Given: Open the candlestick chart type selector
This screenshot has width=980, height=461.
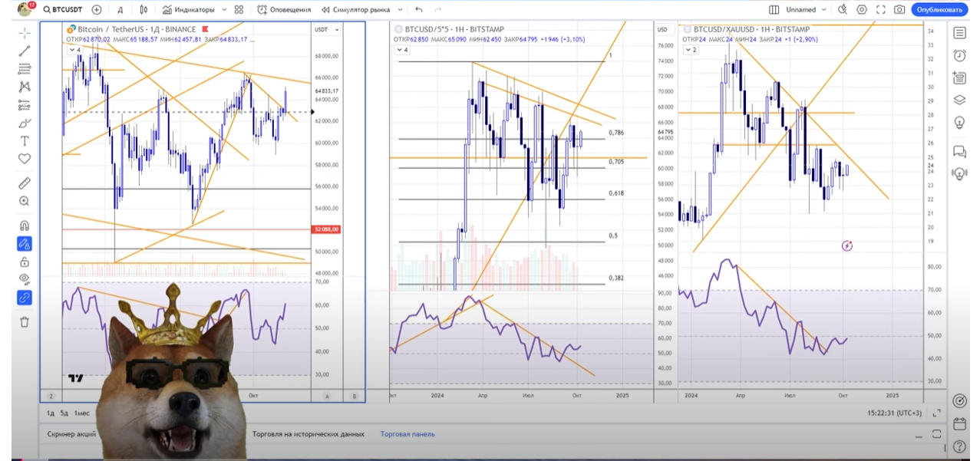Looking at the screenshot, I should (x=144, y=10).
